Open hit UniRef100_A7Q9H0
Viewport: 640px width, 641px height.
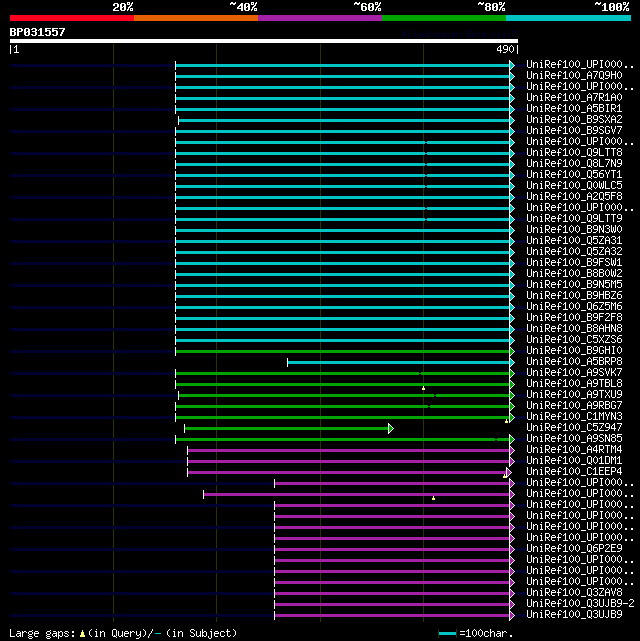tap(574, 75)
